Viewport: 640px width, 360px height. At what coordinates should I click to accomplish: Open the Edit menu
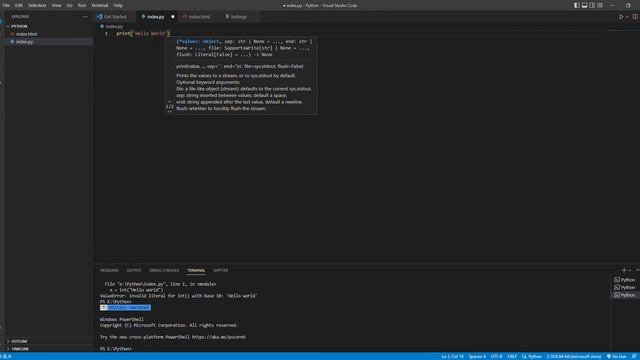(19, 5)
